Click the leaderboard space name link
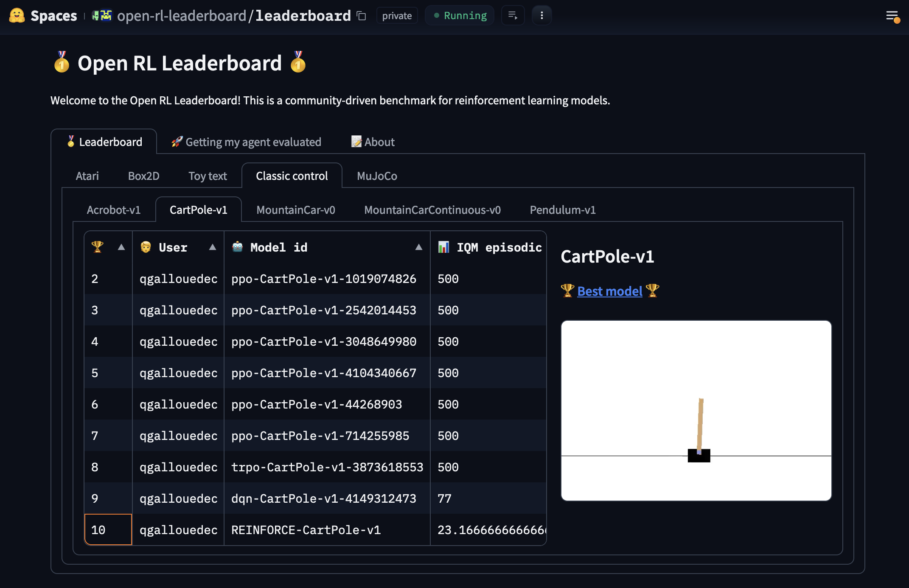Image resolution: width=909 pixels, height=588 pixels. pyautogui.click(x=303, y=16)
